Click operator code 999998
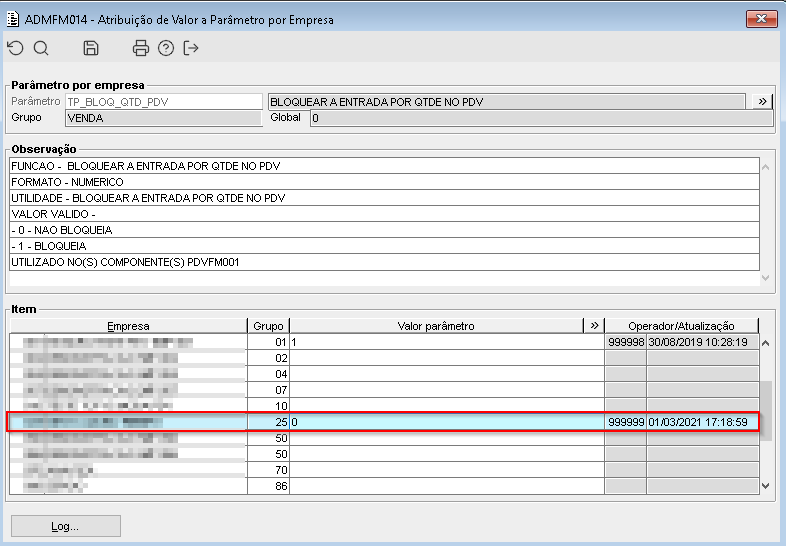The width and height of the screenshot is (786, 546). (626, 342)
